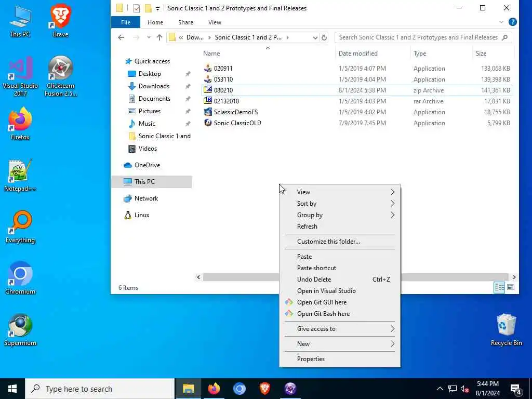Go up one folder level
The image size is (532, 399).
(159, 37)
